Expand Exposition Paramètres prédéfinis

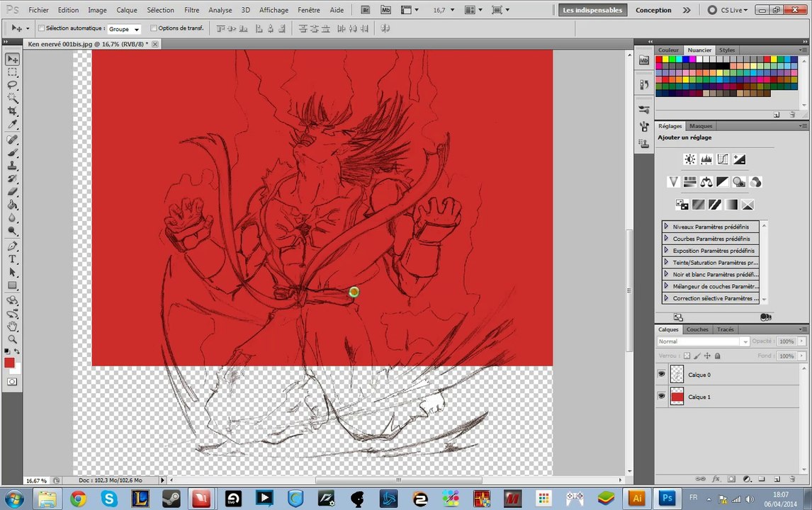tap(666, 250)
